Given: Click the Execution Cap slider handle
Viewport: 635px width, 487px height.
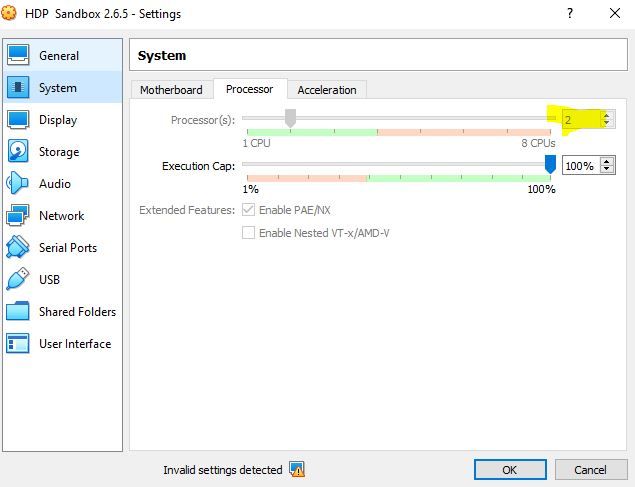Looking at the screenshot, I should coord(550,165).
